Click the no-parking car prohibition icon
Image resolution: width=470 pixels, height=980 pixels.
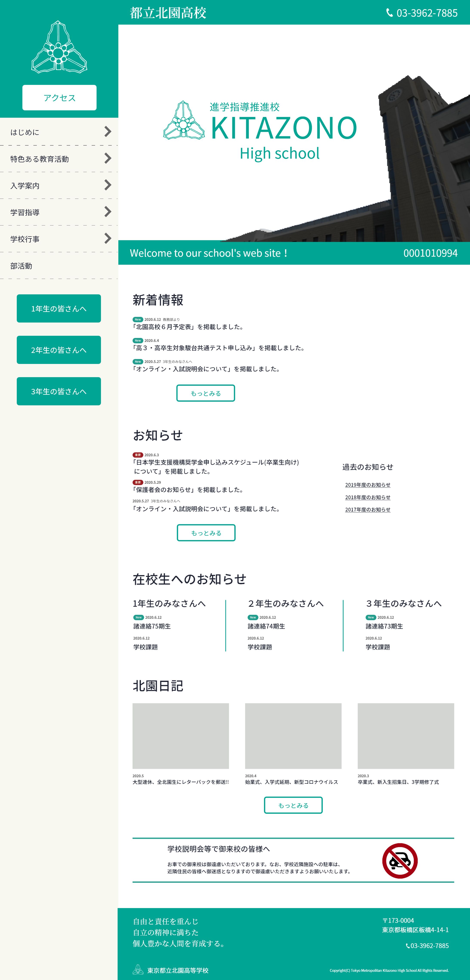tap(400, 860)
